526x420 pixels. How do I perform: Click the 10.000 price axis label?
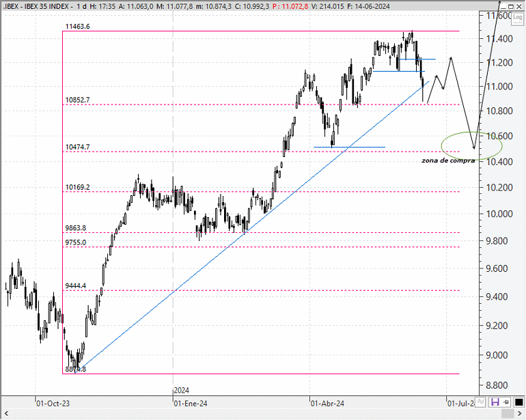pos(499,214)
